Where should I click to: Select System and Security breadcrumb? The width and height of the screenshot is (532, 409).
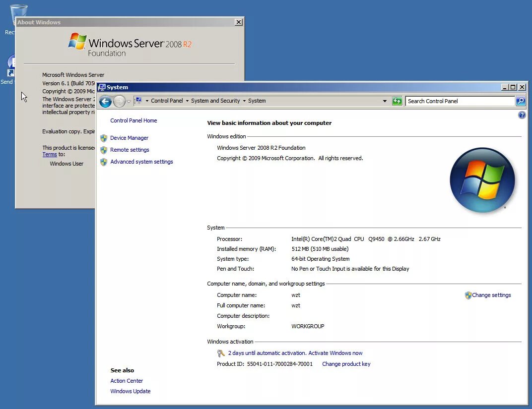coord(215,101)
